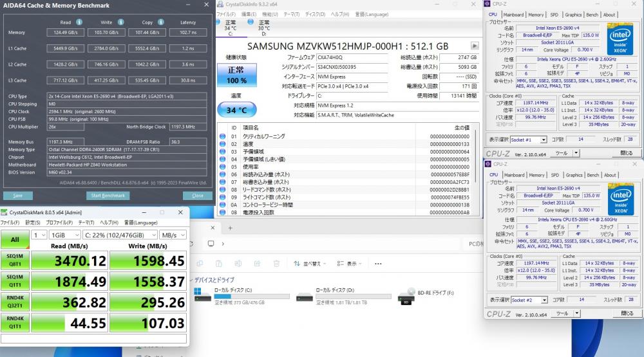Switch to SPD tab in Socket #1 CPU-Z
Image resolution: width=644 pixels, height=357 pixels.
[x=554, y=15]
